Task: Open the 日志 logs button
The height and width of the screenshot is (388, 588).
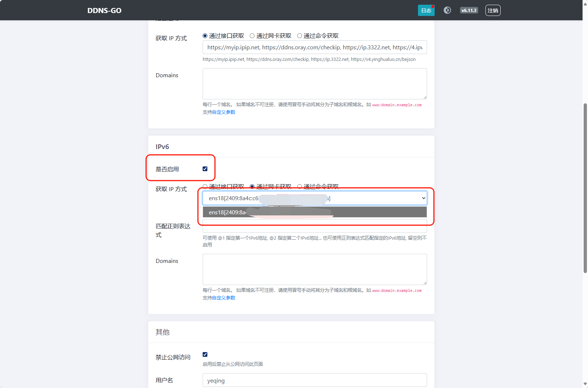Action: (426, 11)
